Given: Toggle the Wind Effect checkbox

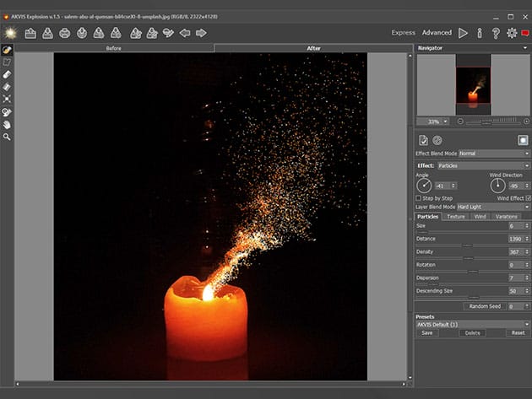Looking at the screenshot, I should (x=528, y=197).
